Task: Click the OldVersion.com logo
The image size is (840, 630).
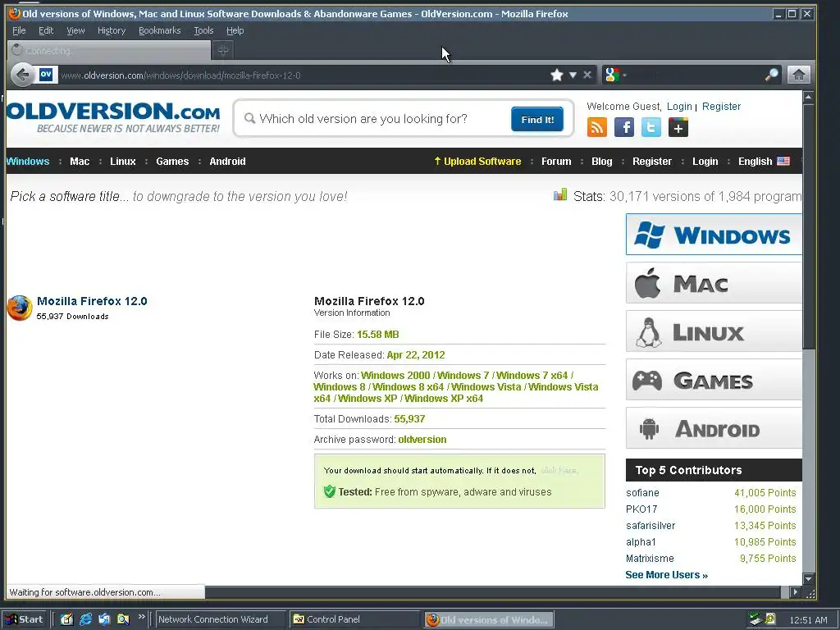Action: (x=113, y=117)
